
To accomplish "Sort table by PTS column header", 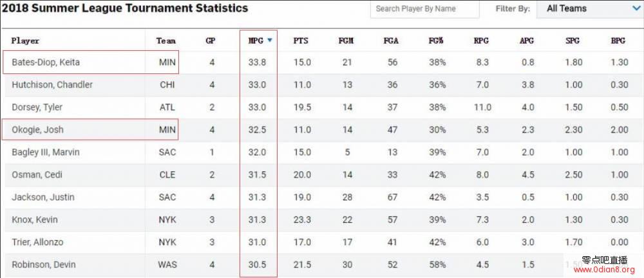I will click(x=301, y=41).
